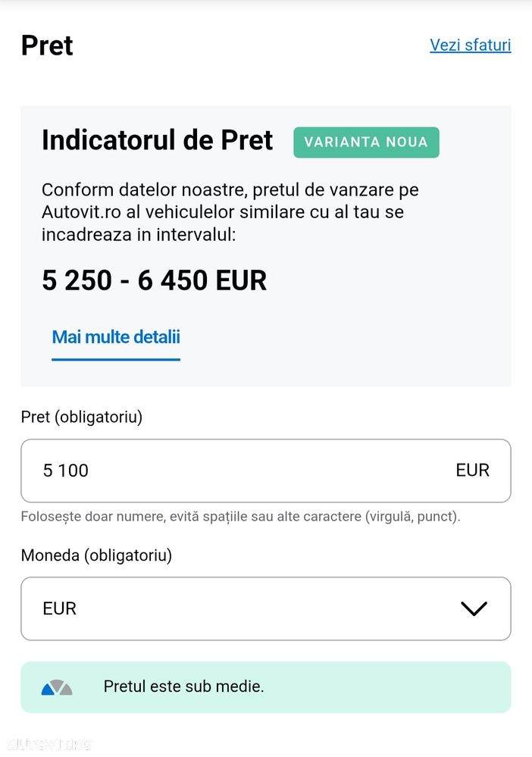
Task: Select the EUR value text in Moneda
Action: [x=60, y=608]
